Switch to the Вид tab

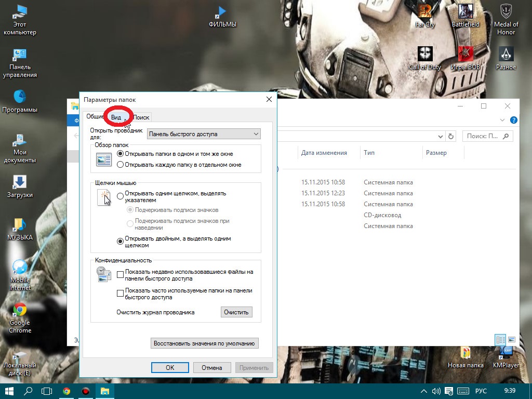pyautogui.click(x=116, y=117)
